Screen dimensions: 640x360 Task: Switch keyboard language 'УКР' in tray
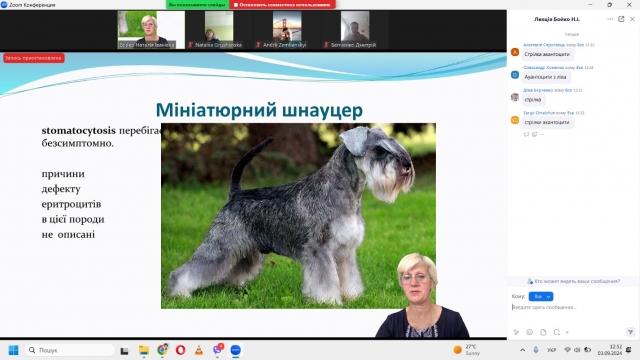click(x=551, y=350)
